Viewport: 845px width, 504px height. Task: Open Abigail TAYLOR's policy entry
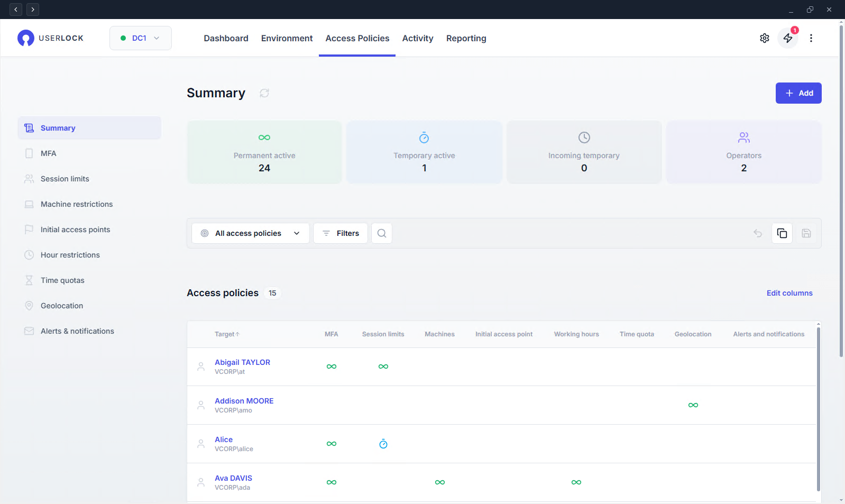pyautogui.click(x=242, y=362)
